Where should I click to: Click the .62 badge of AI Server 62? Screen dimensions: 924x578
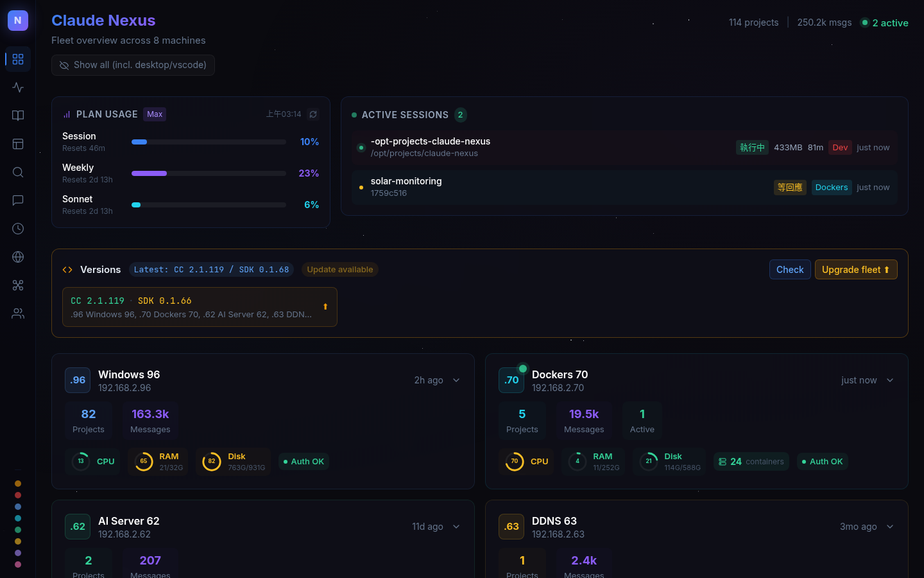78,527
